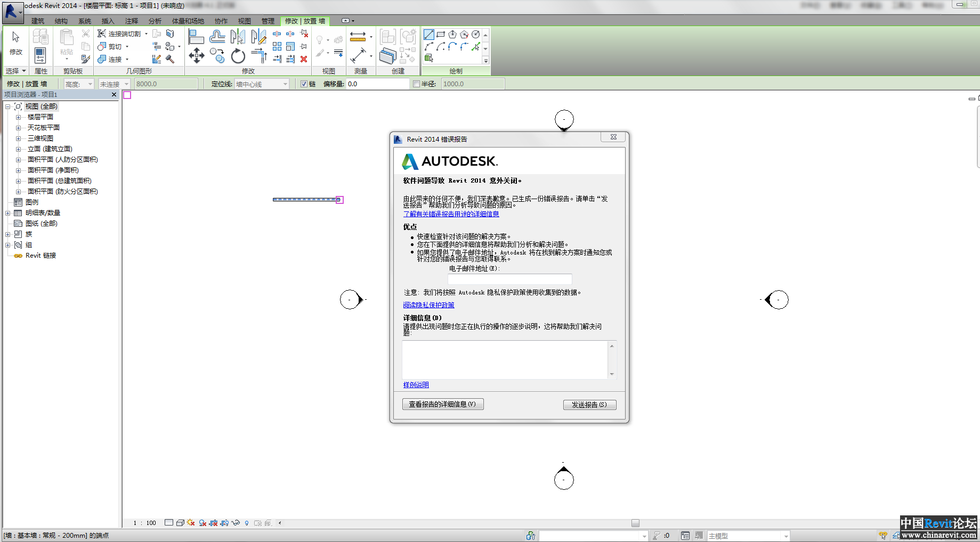Select the Offset tool

tap(217, 37)
